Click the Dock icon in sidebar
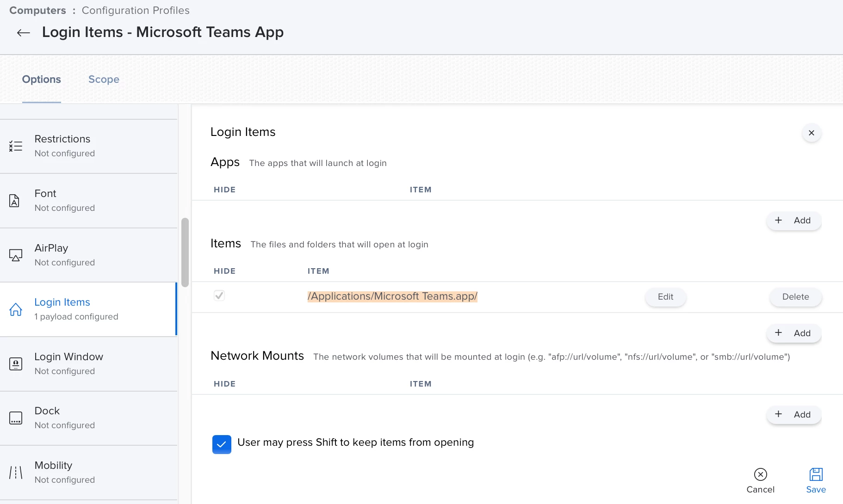 [16, 418]
